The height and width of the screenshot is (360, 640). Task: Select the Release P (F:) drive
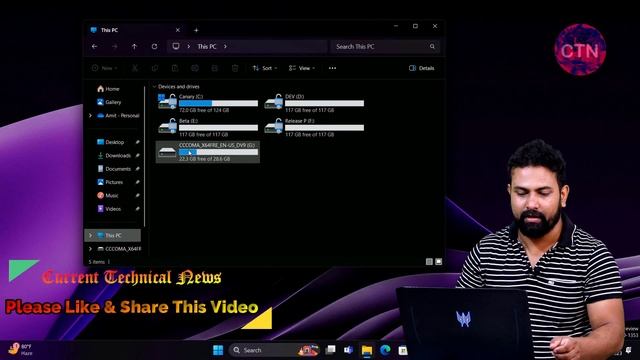314,127
